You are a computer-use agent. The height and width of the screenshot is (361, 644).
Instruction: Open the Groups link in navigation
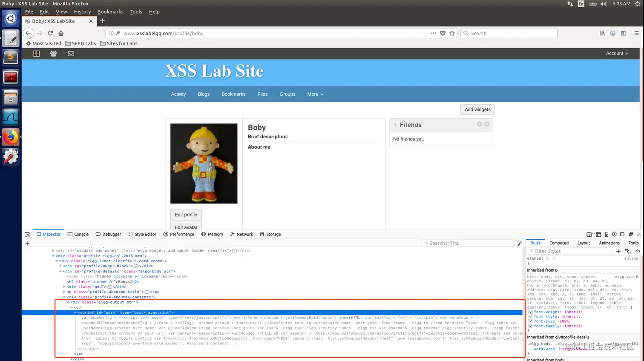tap(287, 94)
